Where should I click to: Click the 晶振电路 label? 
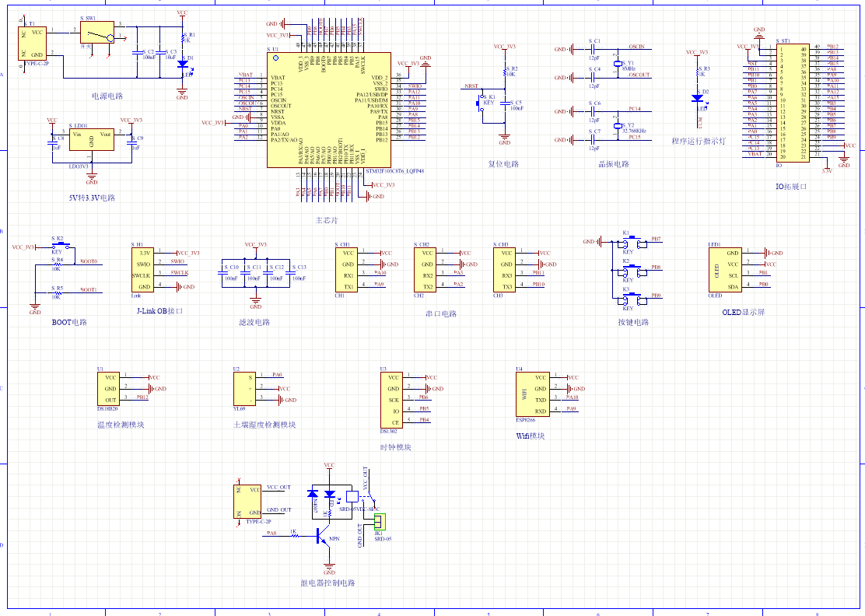click(x=614, y=164)
